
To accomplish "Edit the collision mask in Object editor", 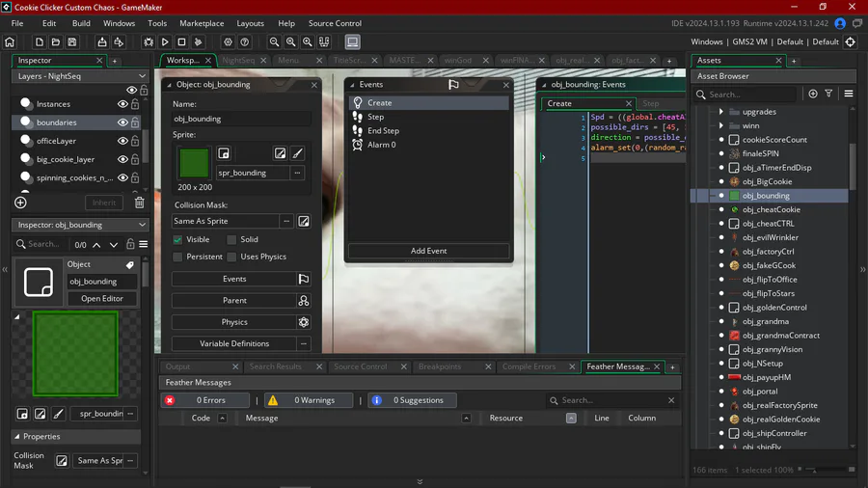I will click(x=304, y=221).
